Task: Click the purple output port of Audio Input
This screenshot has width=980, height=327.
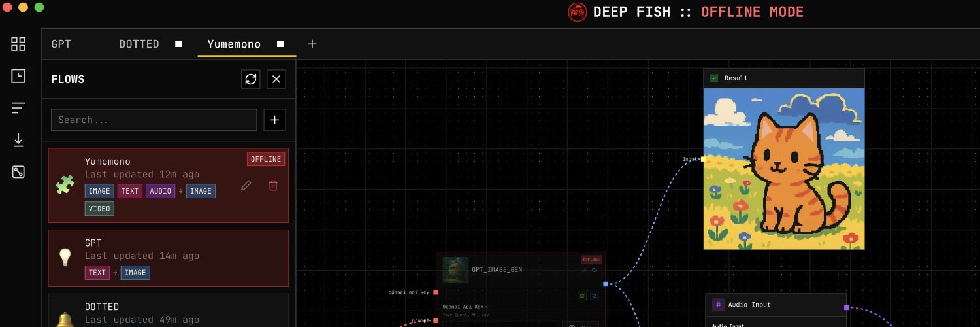Action: pos(846,307)
